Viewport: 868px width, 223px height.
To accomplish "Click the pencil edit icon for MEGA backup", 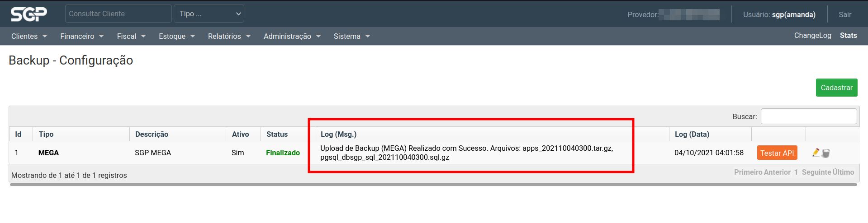I will tap(816, 153).
